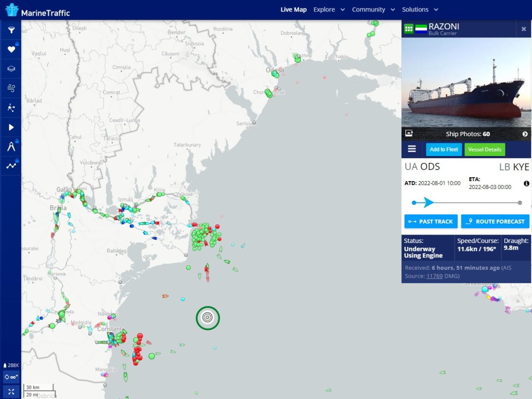Click the Ship Photos: 60 label
The width and height of the screenshot is (532, 399).
pyautogui.click(x=468, y=134)
